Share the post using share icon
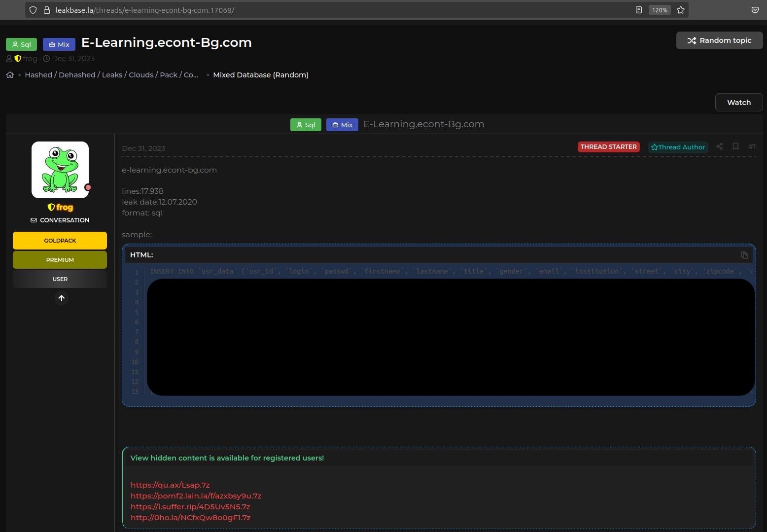 pos(720,146)
